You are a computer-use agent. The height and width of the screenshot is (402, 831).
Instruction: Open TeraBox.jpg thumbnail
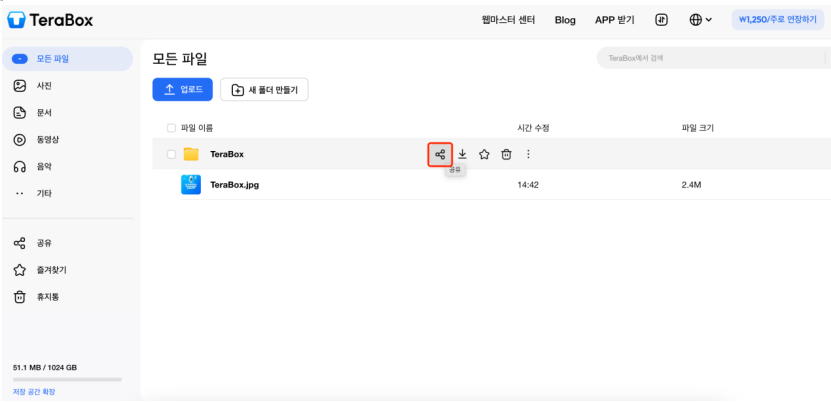191,185
